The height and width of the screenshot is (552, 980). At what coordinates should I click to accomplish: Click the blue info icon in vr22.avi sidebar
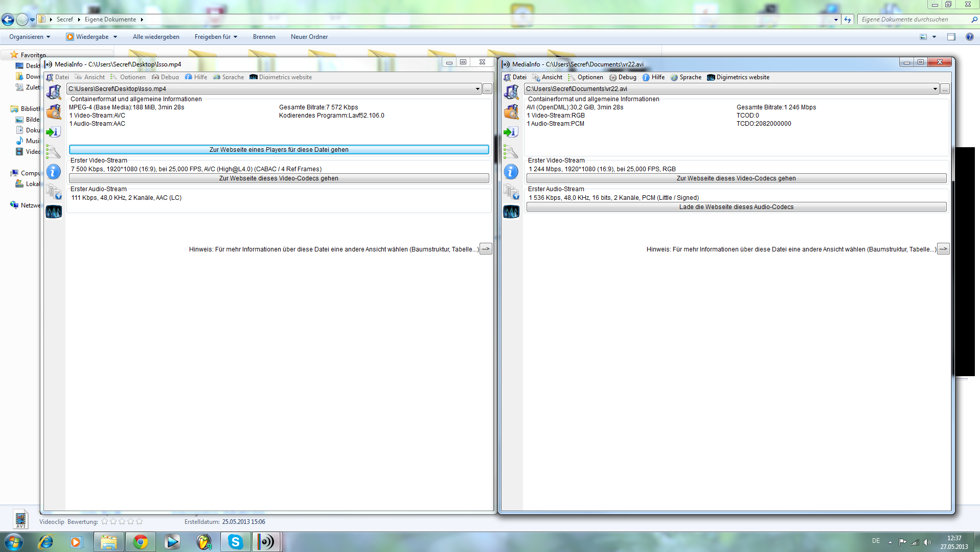pos(511,172)
